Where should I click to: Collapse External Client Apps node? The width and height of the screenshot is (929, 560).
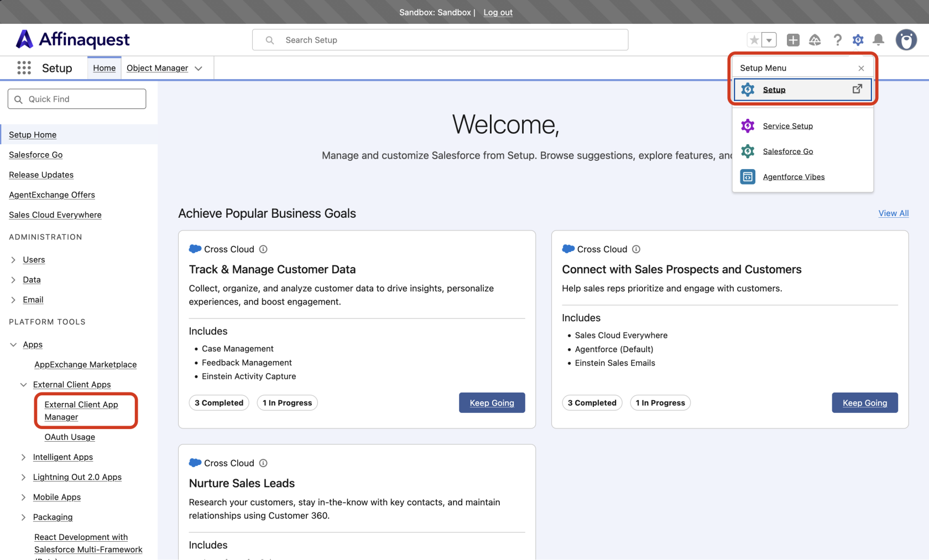[23, 385]
